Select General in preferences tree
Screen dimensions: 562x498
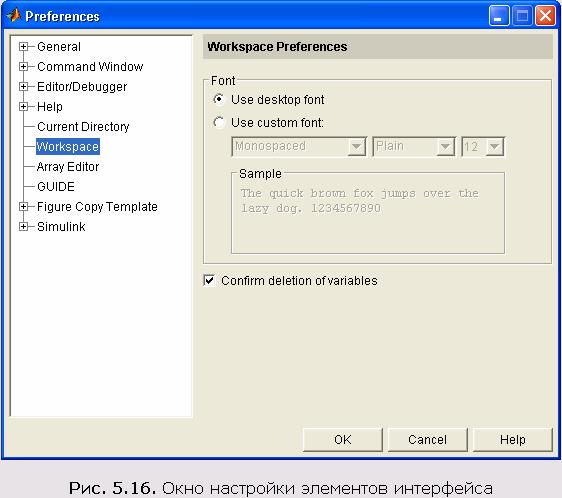(59, 47)
